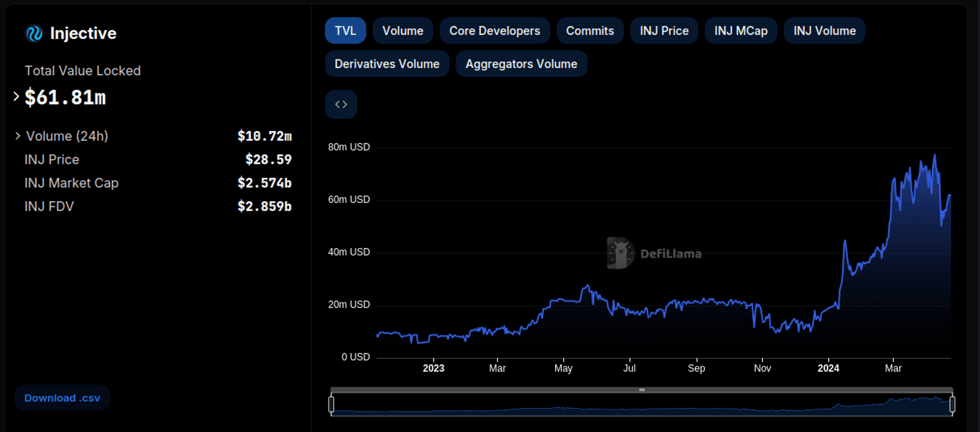Expand the Total Value Locked breakdown
Image resolution: width=980 pixels, height=432 pixels.
click(16, 96)
